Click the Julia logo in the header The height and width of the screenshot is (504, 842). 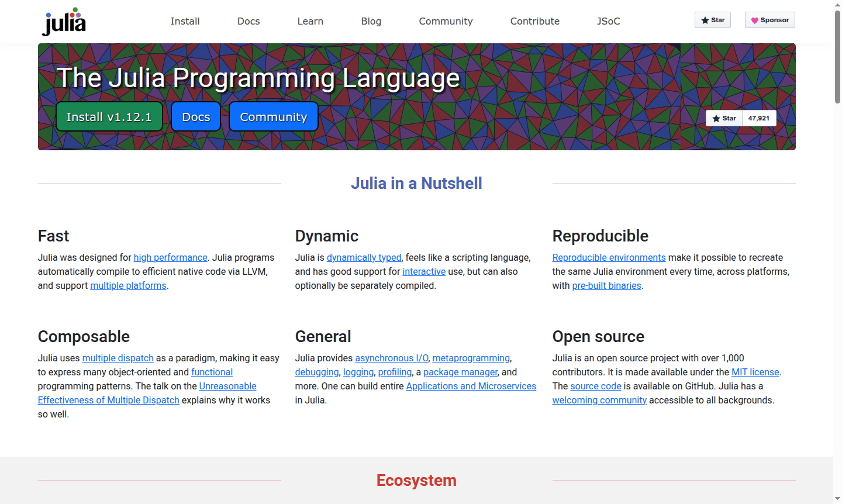(x=63, y=21)
